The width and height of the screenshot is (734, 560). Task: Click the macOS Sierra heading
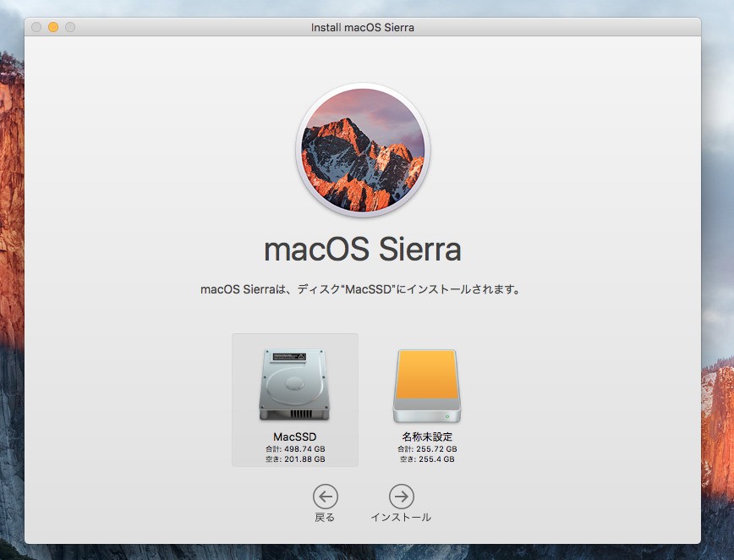click(x=363, y=249)
